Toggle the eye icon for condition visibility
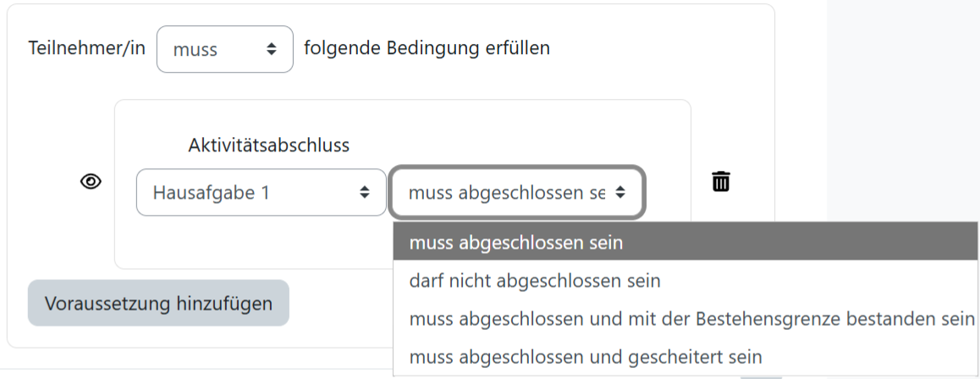980x379 pixels. tap(91, 181)
